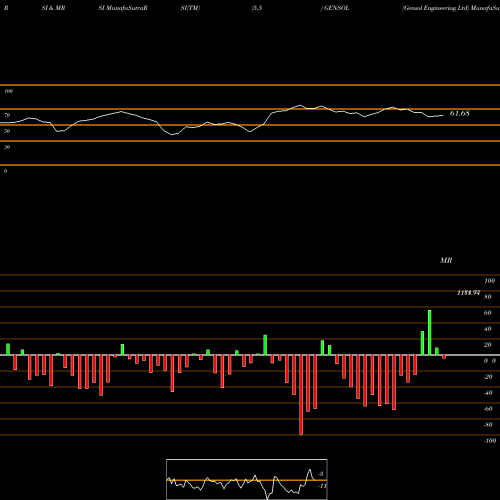Click the -20 label on MR scale
500x500 pixels.
pyautogui.click(x=488, y=377)
